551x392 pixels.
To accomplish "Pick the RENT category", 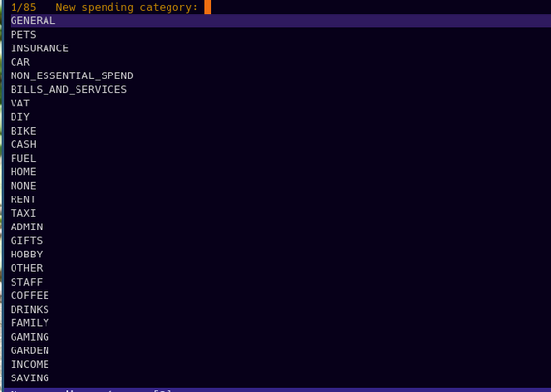I will point(23,199).
